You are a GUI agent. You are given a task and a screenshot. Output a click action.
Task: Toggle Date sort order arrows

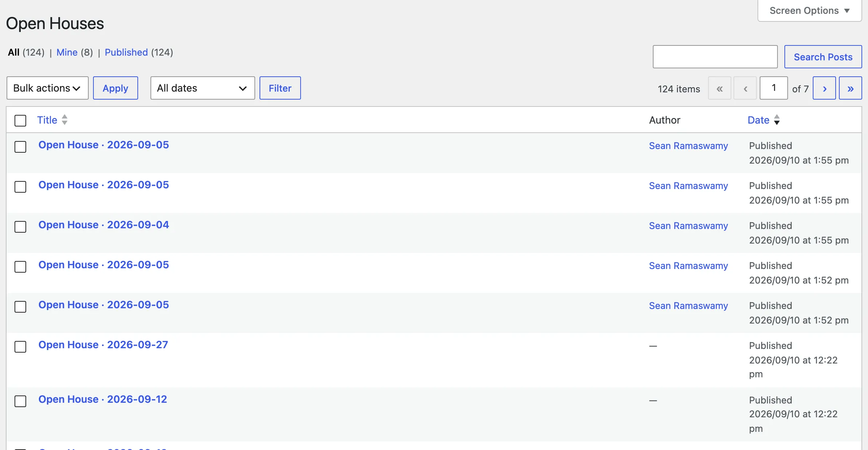(777, 120)
